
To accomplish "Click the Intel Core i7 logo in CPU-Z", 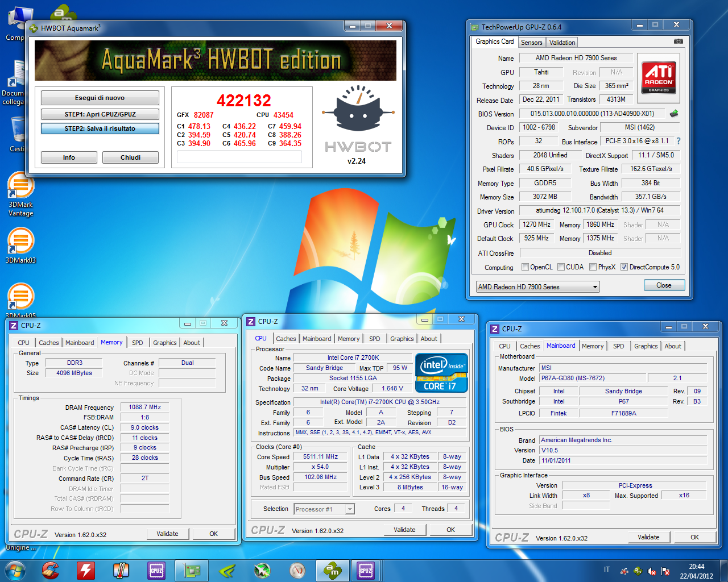I will point(441,373).
